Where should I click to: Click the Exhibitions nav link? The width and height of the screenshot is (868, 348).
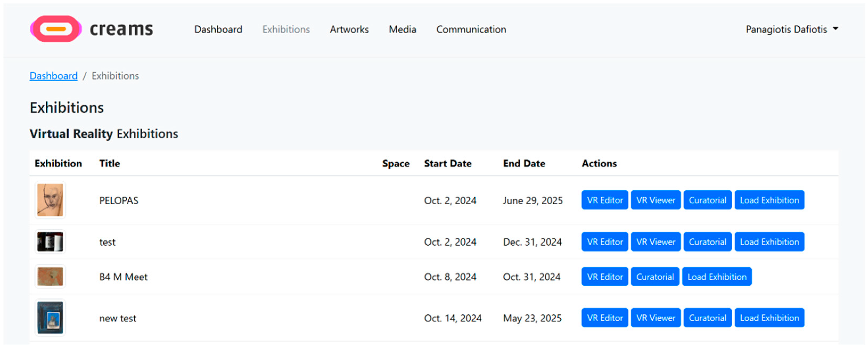[286, 29]
